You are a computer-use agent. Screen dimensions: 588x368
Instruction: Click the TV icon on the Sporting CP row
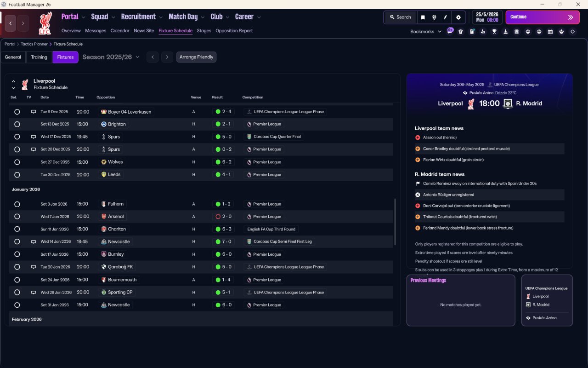click(x=34, y=292)
